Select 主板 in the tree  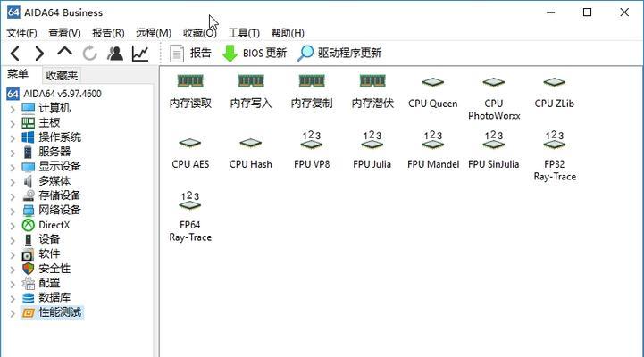(41, 122)
